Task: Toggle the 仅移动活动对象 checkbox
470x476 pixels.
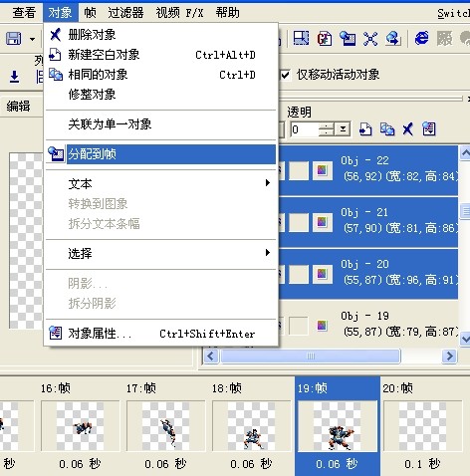Action: (286, 75)
